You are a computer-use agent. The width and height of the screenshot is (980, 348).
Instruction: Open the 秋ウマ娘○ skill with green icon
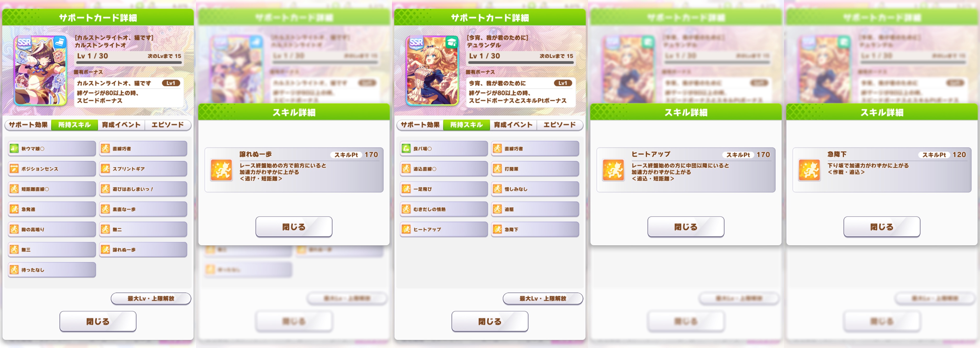52,148
